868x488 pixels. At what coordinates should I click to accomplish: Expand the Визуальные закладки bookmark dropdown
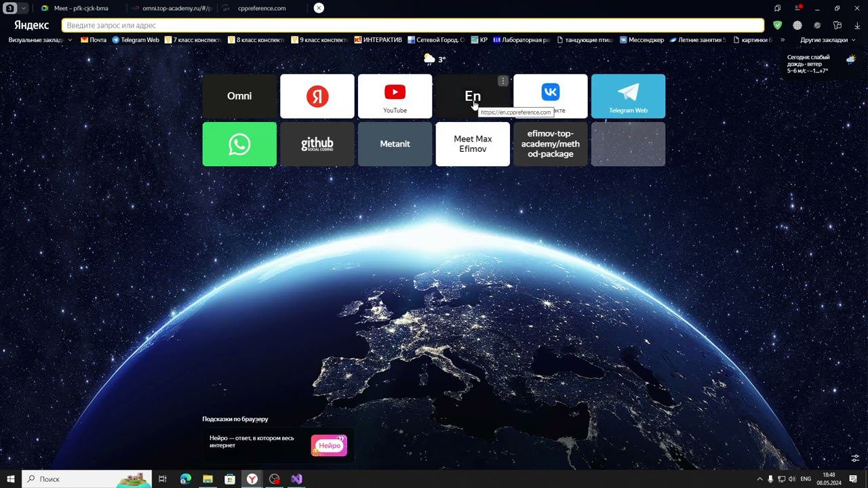click(x=70, y=40)
